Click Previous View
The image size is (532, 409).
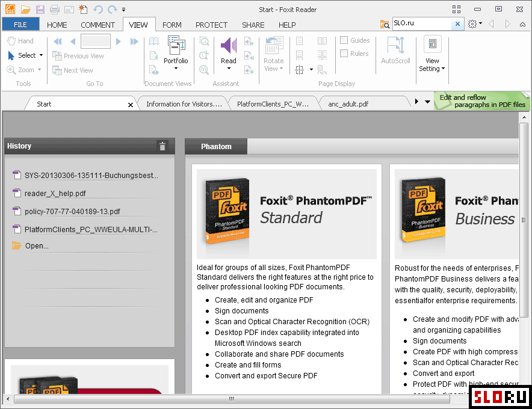(78, 56)
